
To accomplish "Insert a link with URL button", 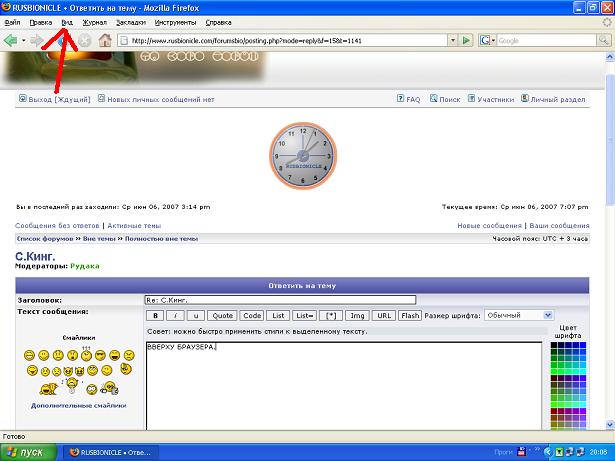I will [x=384, y=315].
